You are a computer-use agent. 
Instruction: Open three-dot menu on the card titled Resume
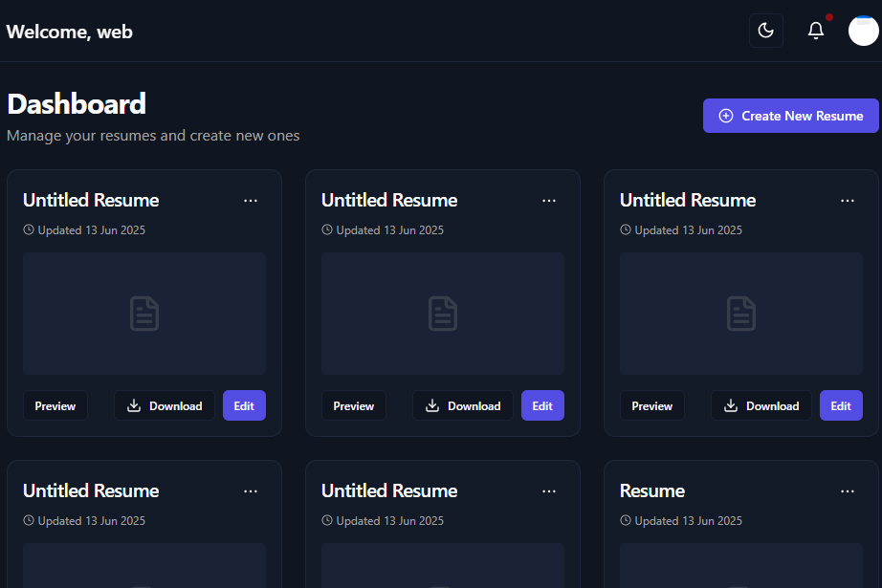(x=848, y=491)
